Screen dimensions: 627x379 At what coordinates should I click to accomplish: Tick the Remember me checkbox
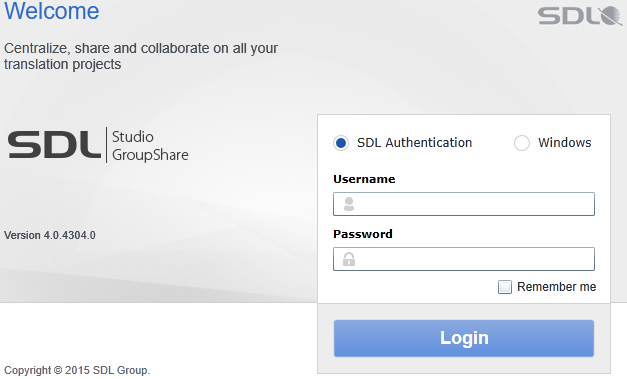point(505,287)
